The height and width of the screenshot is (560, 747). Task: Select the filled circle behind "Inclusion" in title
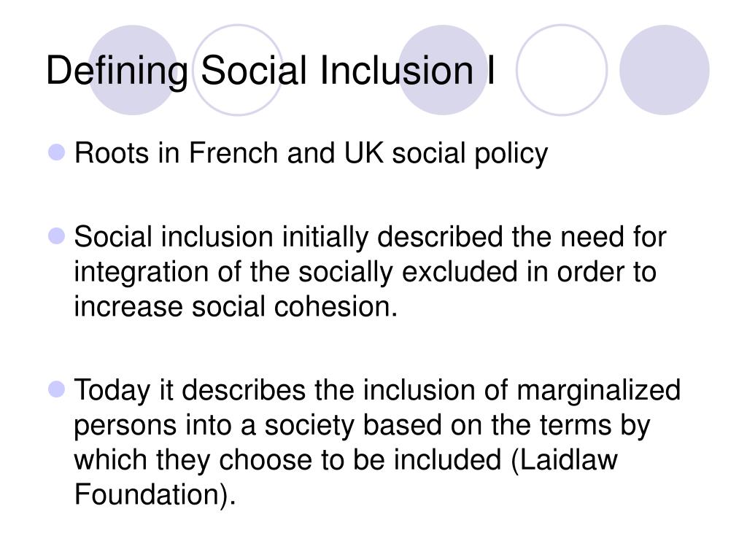tap(443, 70)
